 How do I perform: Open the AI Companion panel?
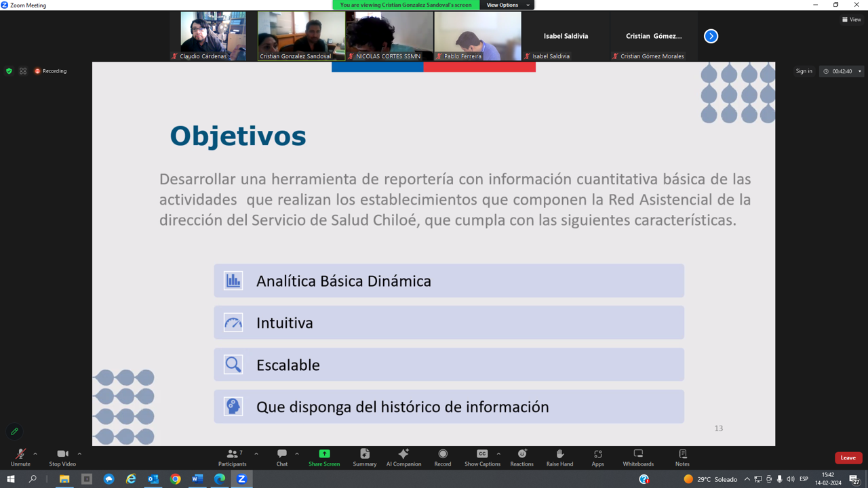click(403, 457)
